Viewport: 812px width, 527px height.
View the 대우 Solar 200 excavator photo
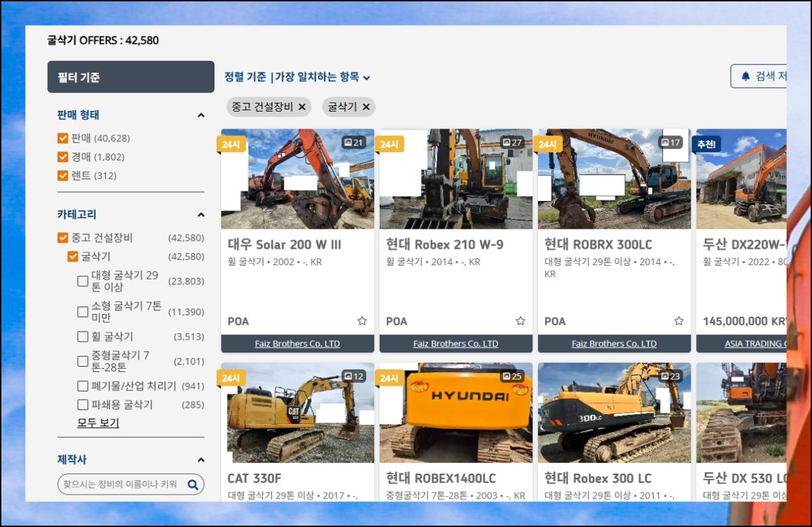(x=297, y=179)
